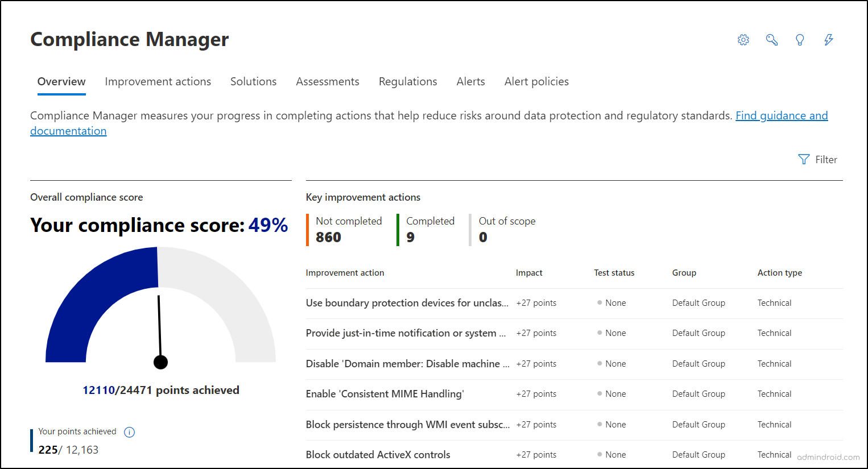Open the Assessments tab
This screenshot has height=469, width=868.
328,81
